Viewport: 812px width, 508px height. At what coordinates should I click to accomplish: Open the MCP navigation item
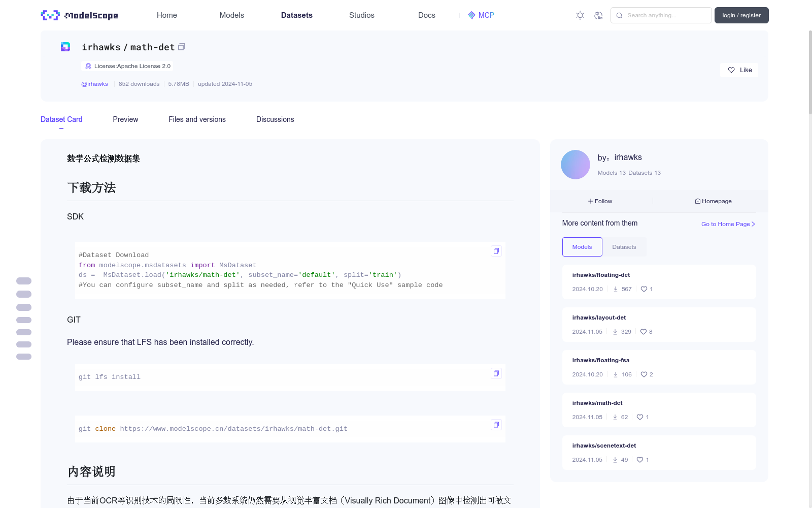tap(481, 15)
